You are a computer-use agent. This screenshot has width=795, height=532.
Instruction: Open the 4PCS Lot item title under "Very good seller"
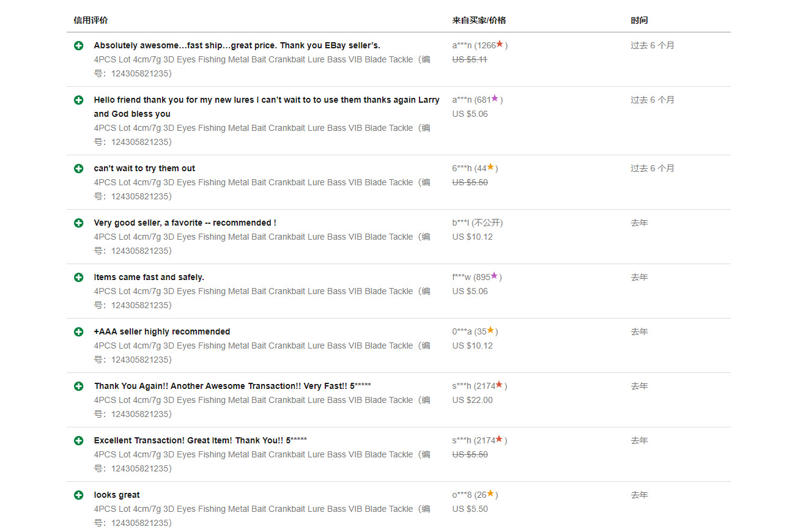click(262, 244)
